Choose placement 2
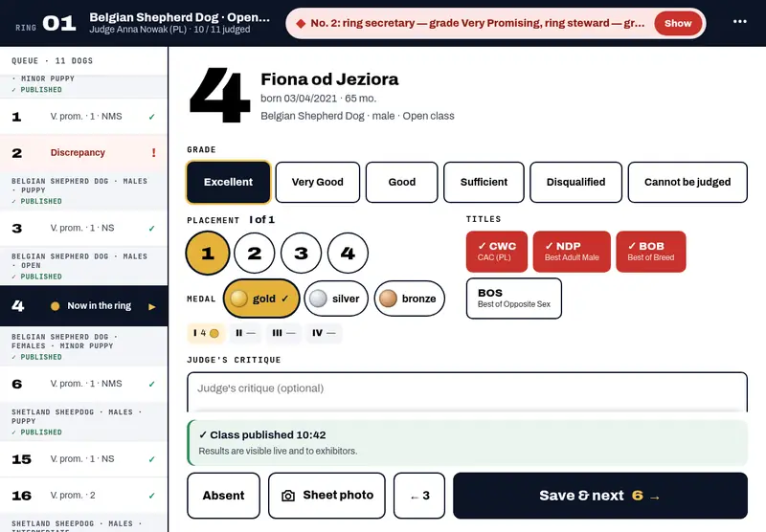The width and height of the screenshot is (766, 532). (x=255, y=253)
